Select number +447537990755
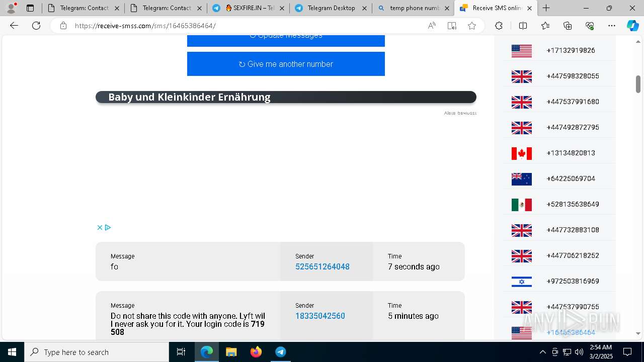The image size is (644, 362). pos(573,307)
